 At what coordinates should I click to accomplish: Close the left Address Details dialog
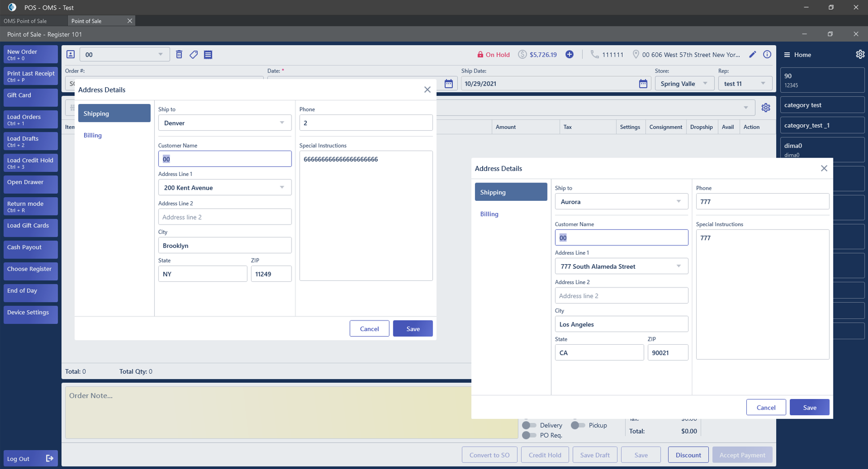427,90
